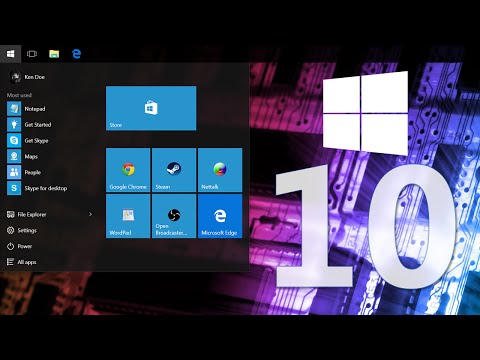Launch the Open Broadcaster tile
The width and height of the screenshot is (480, 360).
click(x=174, y=216)
